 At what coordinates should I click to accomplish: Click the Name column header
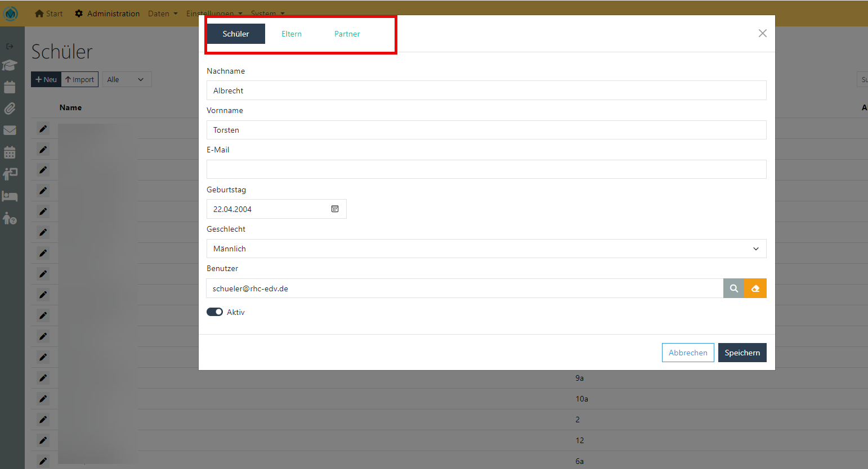pyautogui.click(x=70, y=107)
